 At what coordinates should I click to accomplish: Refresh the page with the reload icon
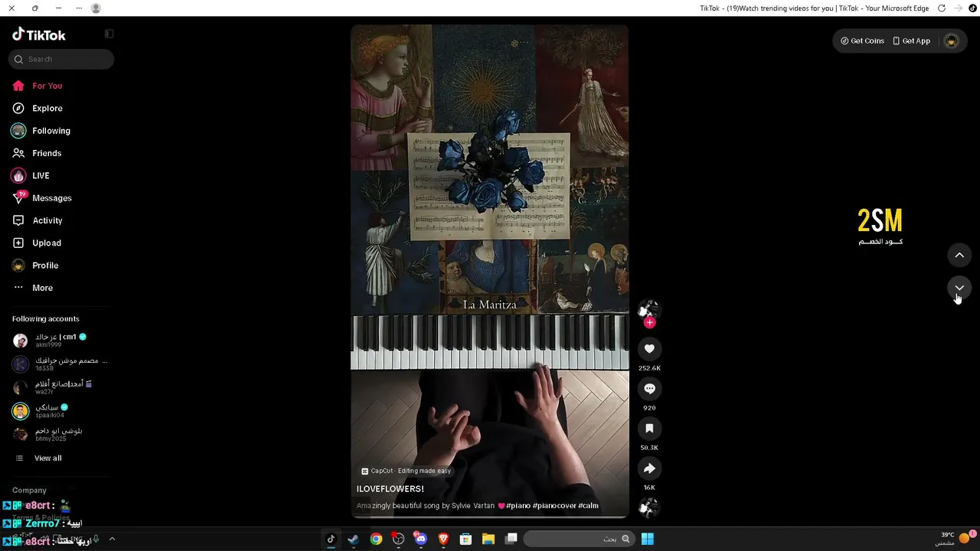click(x=942, y=8)
